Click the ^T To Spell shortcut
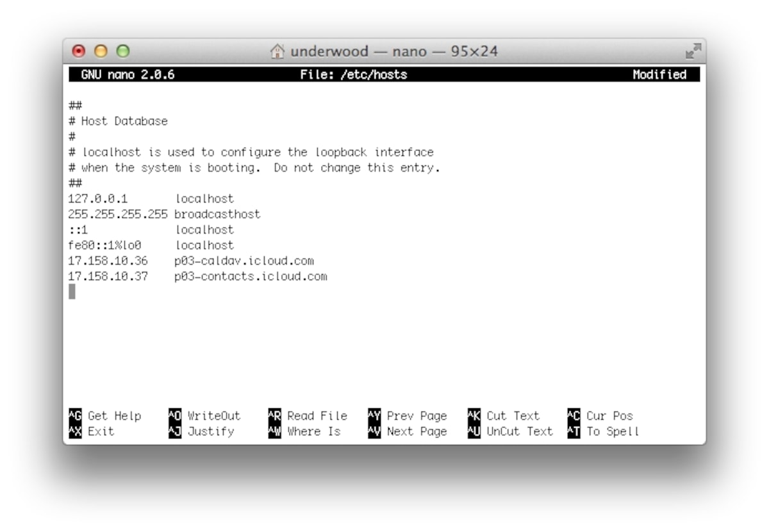The height and width of the screenshot is (532, 769). click(604, 431)
